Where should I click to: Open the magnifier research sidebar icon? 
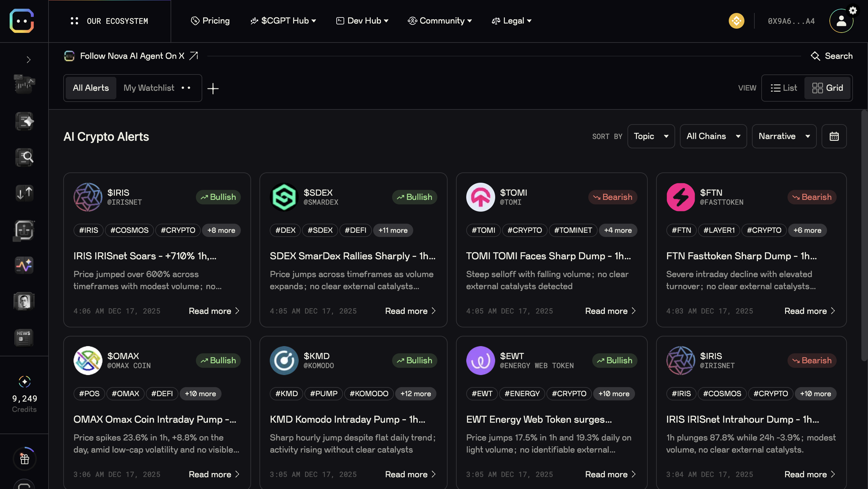24,157
